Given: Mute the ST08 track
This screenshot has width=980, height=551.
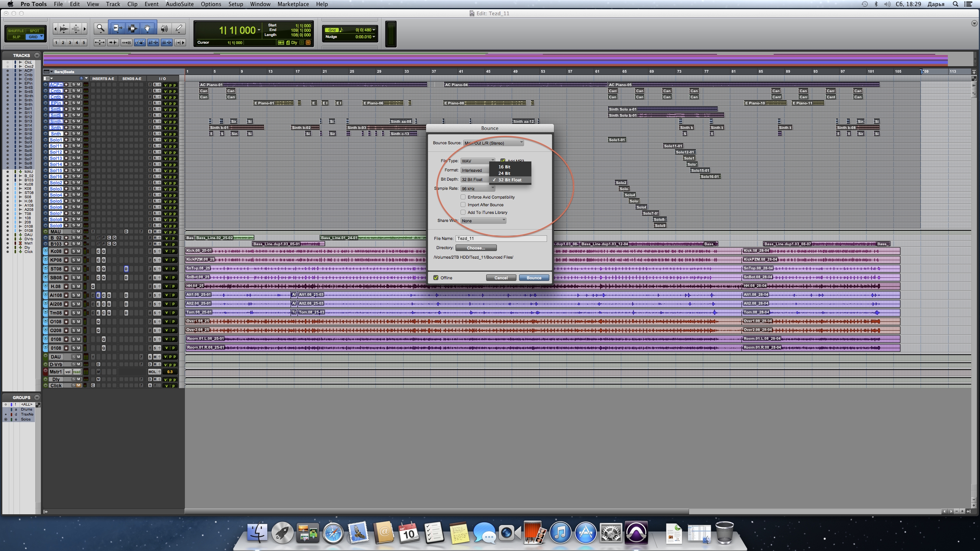Looking at the screenshot, I should 79,269.
